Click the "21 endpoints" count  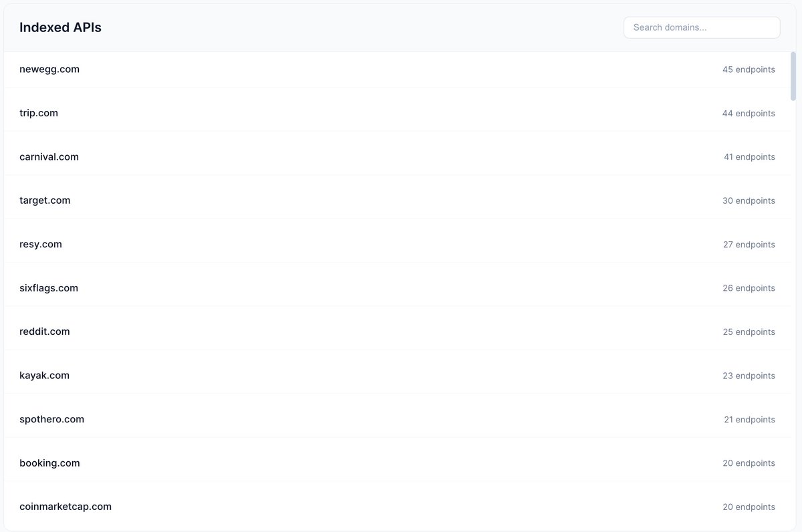[x=749, y=420]
